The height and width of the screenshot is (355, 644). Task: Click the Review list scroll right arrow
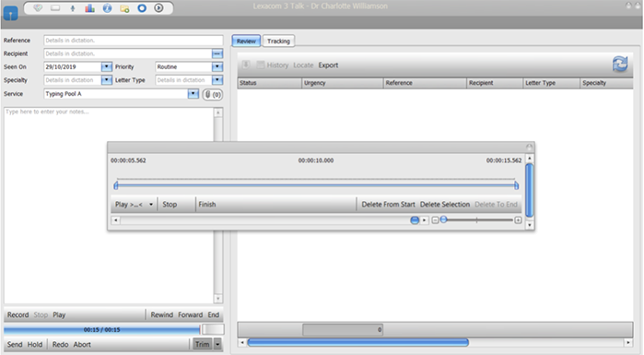pos(628,342)
